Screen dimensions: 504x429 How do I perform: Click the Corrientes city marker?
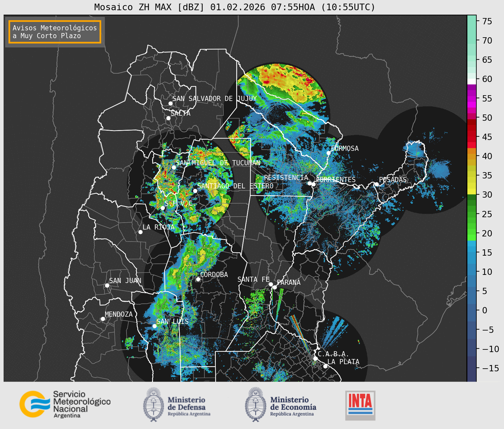tap(313, 184)
